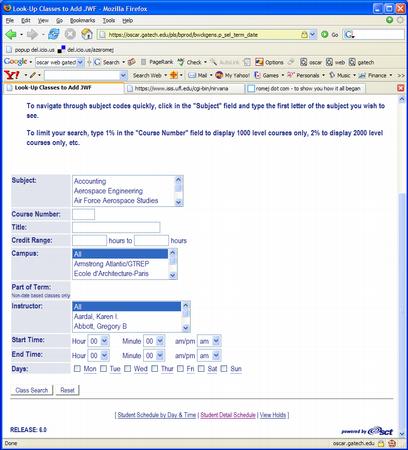This screenshot has width=408, height=450.
Task: Open Yahoo Finance toolbar button
Action: coord(373,75)
